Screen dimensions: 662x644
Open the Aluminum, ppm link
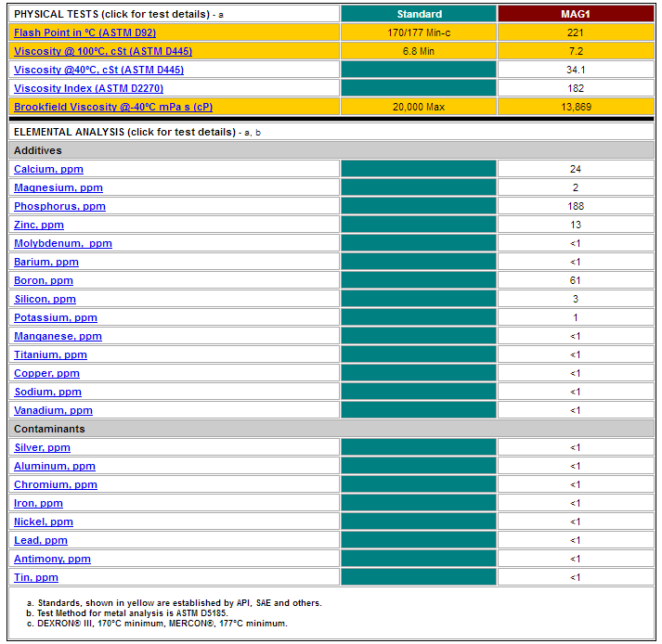coord(55,466)
